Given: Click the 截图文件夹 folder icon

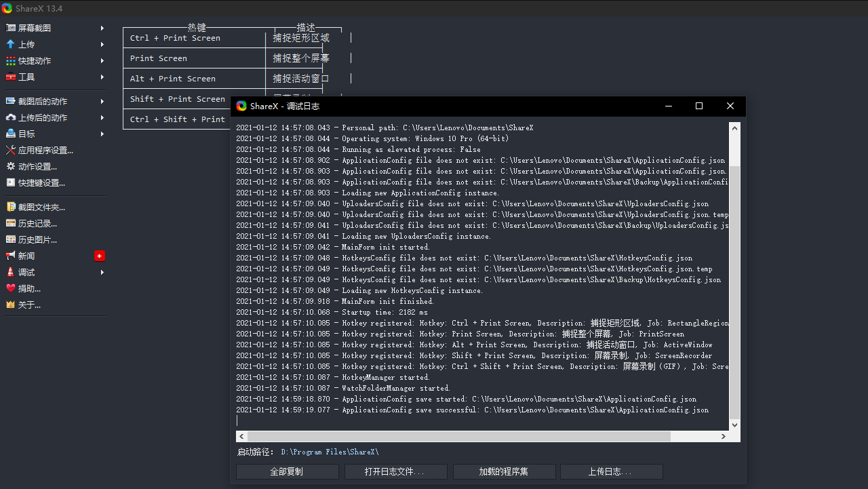Looking at the screenshot, I should point(11,207).
